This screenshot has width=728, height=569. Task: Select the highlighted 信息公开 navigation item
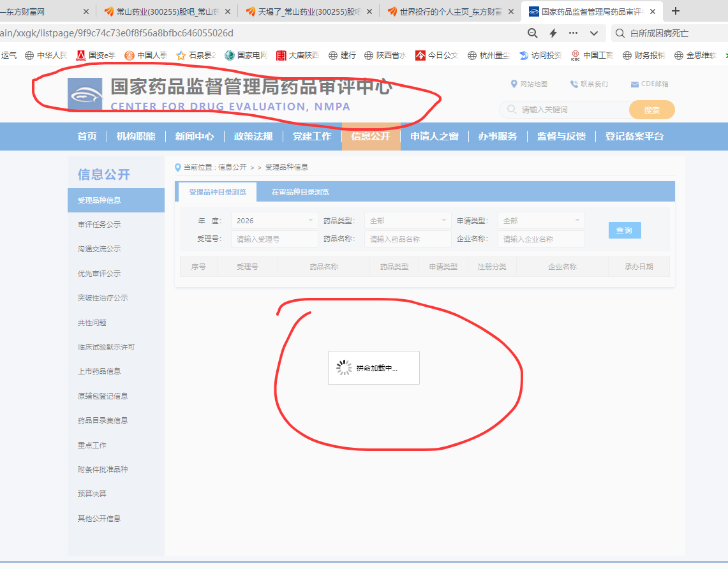coord(371,137)
